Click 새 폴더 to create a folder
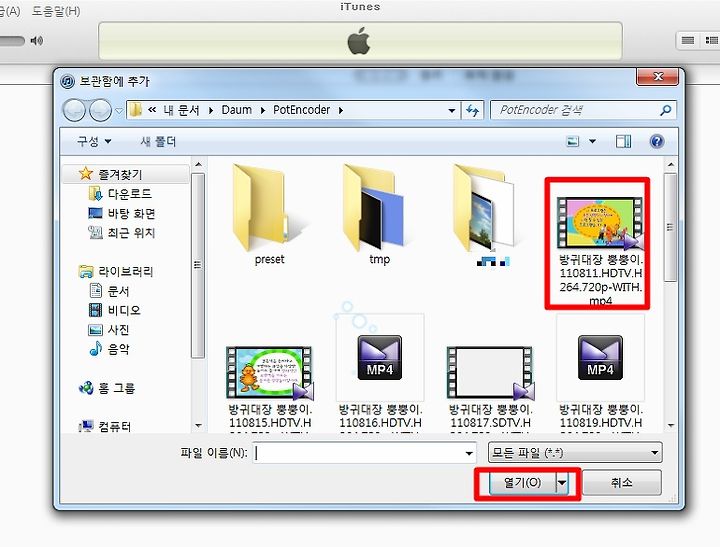Viewport: 720px width, 547px height. 158,141
